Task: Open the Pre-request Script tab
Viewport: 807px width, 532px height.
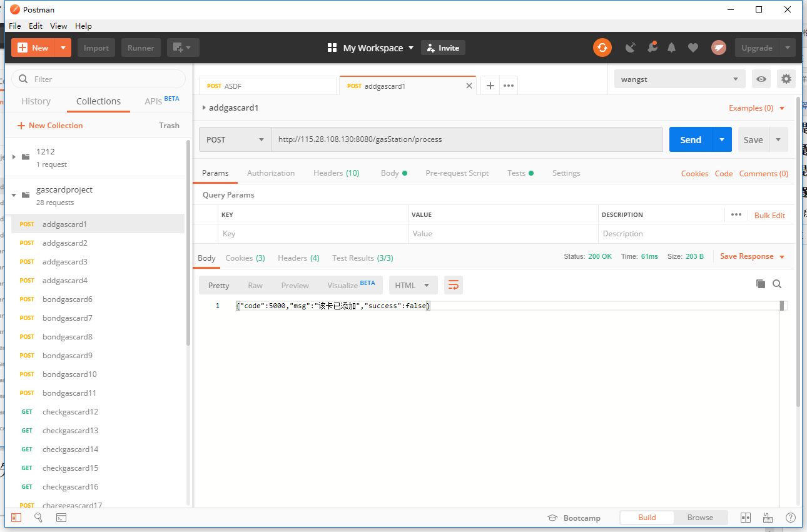Action: tap(457, 173)
